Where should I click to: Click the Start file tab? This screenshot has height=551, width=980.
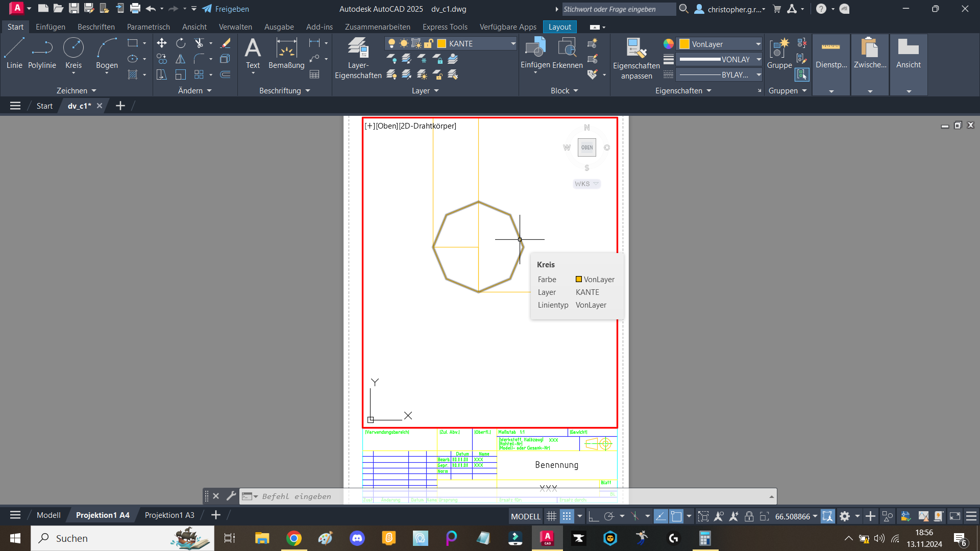pyautogui.click(x=44, y=106)
